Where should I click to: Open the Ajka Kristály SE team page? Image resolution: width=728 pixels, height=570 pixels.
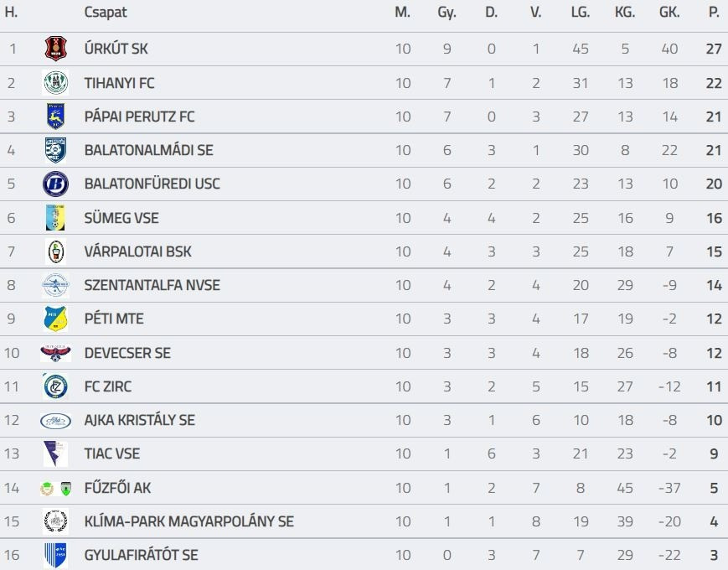[x=139, y=420]
